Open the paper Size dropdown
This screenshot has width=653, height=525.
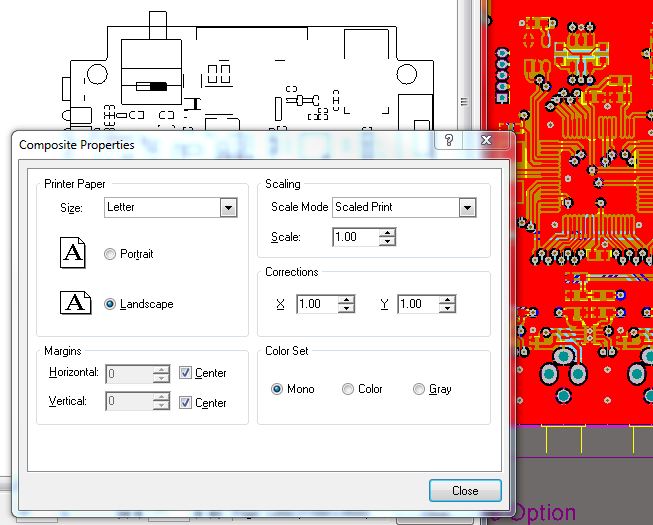(228, 207)
